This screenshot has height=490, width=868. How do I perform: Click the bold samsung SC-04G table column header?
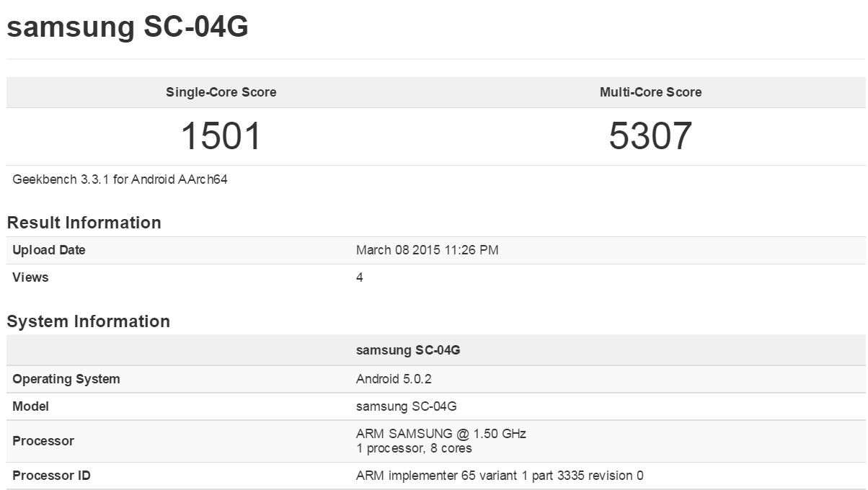408,350
